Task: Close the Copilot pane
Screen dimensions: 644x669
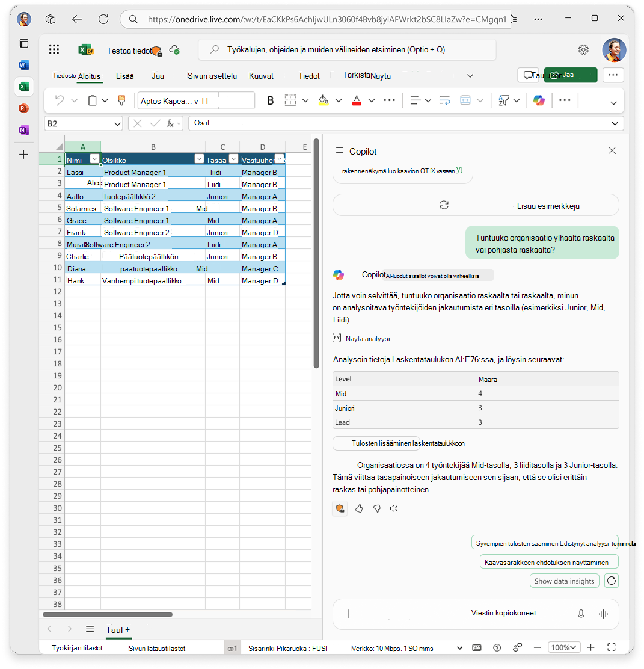Action: 612,150
